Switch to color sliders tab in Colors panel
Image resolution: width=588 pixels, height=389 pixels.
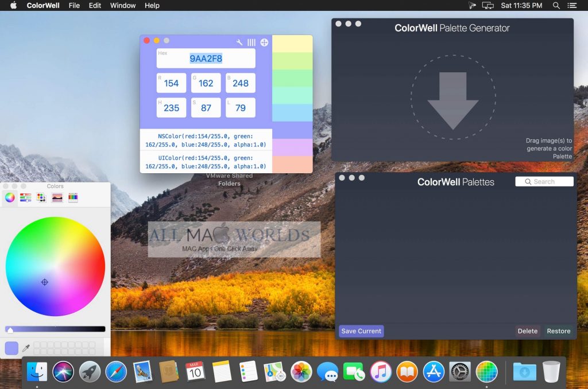[x=25, y=197]
